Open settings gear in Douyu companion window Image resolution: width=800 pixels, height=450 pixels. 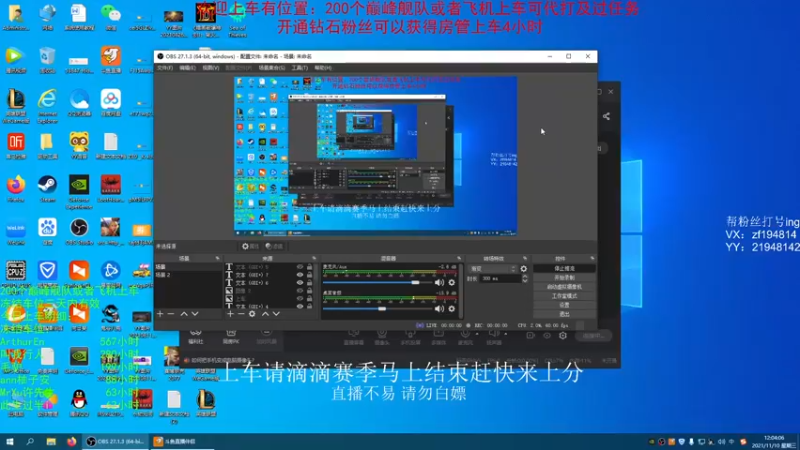point(563,336)
